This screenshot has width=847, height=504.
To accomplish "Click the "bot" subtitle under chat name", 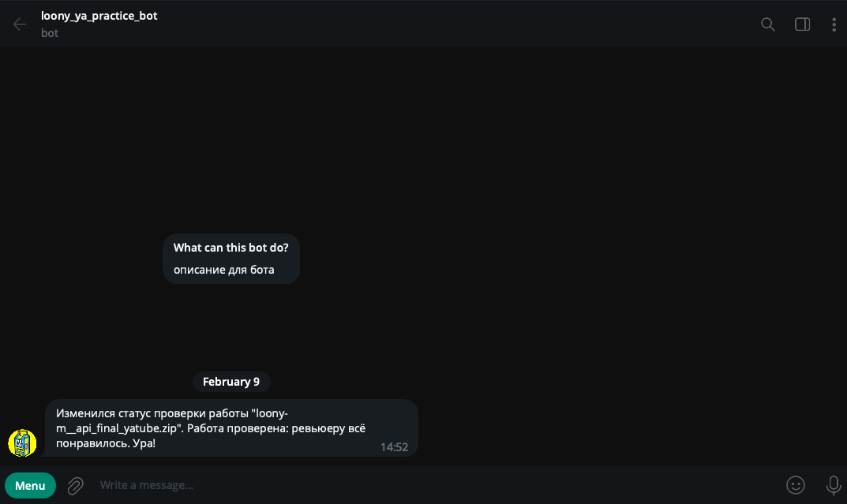I will tap(50, 33).
